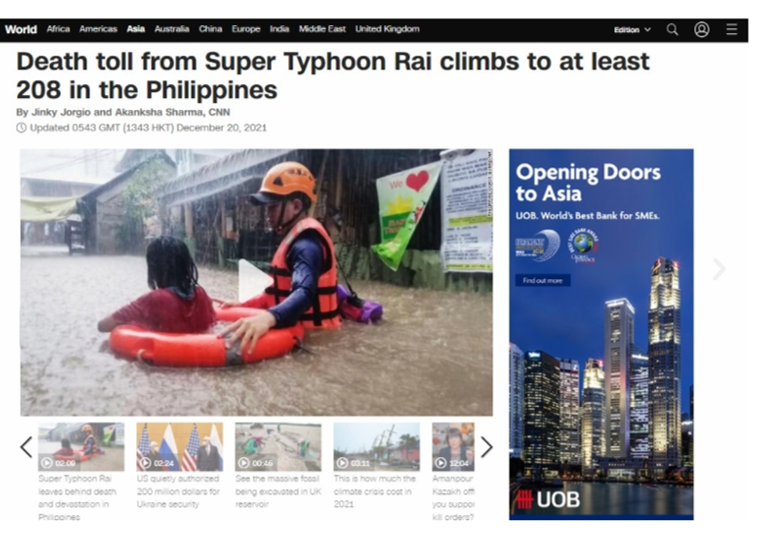Click the faint right chevron beside the ad
The width and height of the screenshot is (758, 535).
[x=719, y=269]
